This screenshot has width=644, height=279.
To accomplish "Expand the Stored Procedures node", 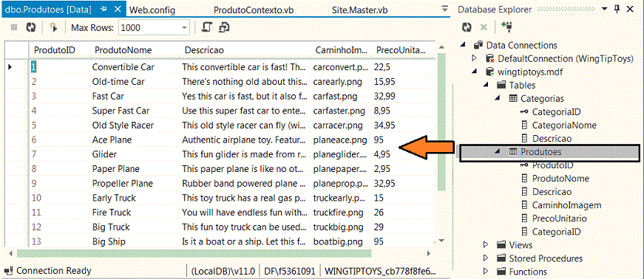I will (x=487, y=258).
